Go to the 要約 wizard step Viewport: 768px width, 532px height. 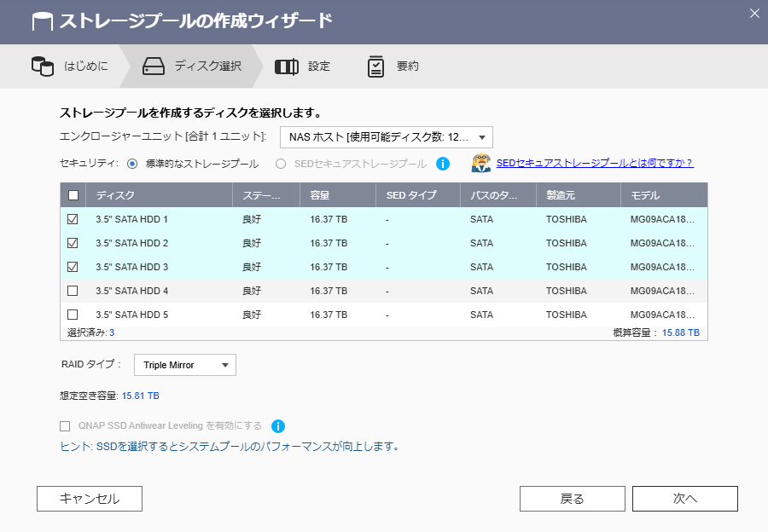(x=393, y=66)
